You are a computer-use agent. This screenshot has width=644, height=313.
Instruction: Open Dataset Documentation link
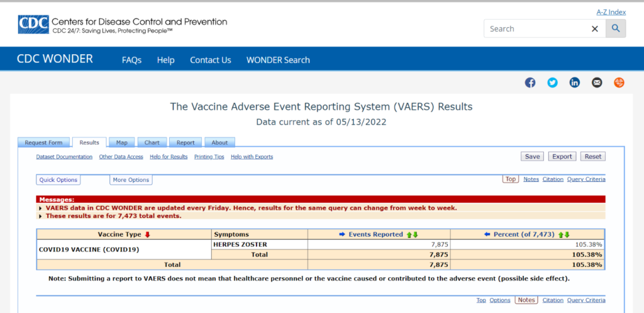[64, 157]
